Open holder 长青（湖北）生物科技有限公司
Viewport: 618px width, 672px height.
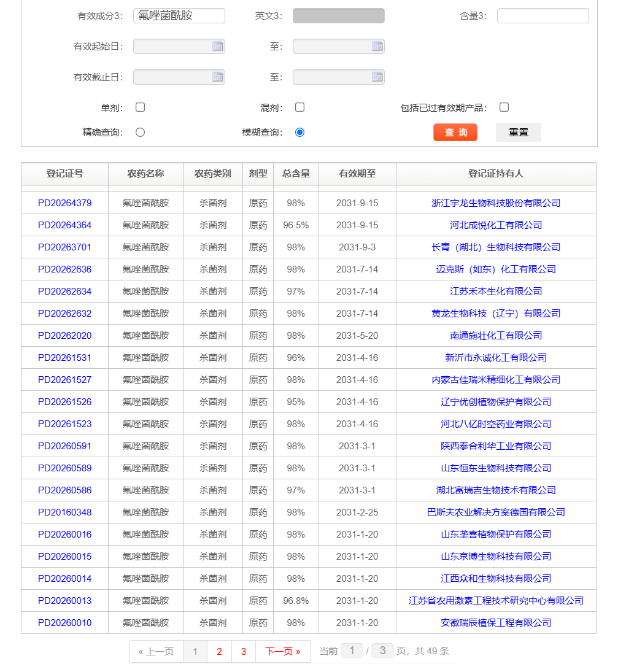[x=496, y=247]
